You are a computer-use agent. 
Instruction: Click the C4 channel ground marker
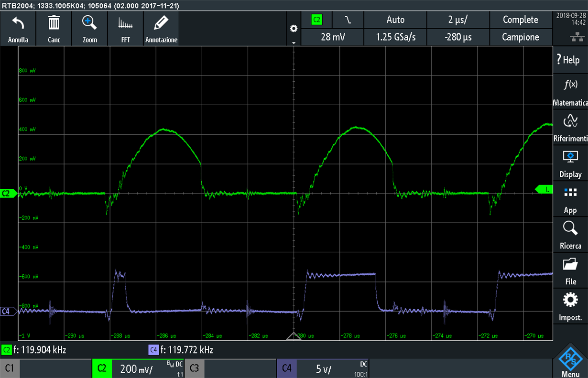tap(8, 312)
